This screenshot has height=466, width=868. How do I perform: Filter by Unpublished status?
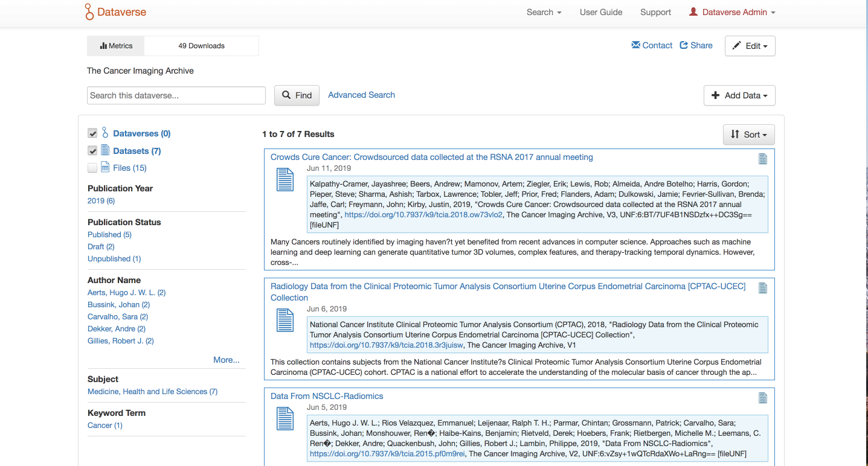pos(114,258)
